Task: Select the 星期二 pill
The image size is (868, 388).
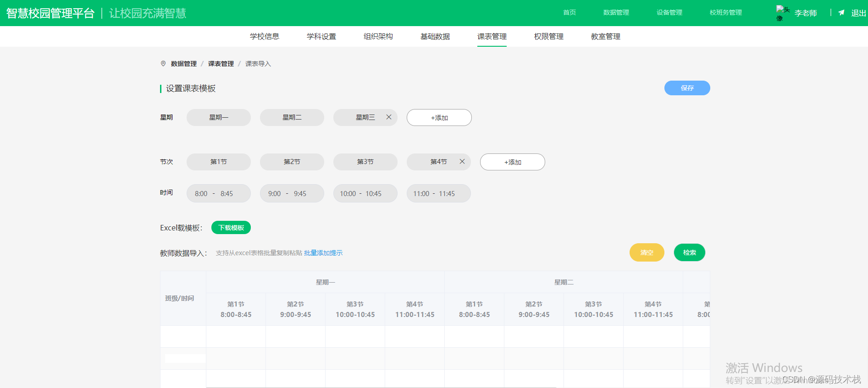Action: pos(292,117)
